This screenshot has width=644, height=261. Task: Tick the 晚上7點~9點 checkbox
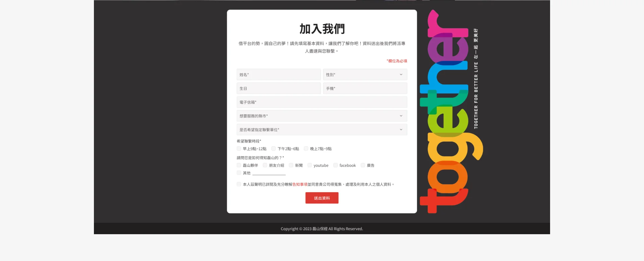click(x=306, y=149)
